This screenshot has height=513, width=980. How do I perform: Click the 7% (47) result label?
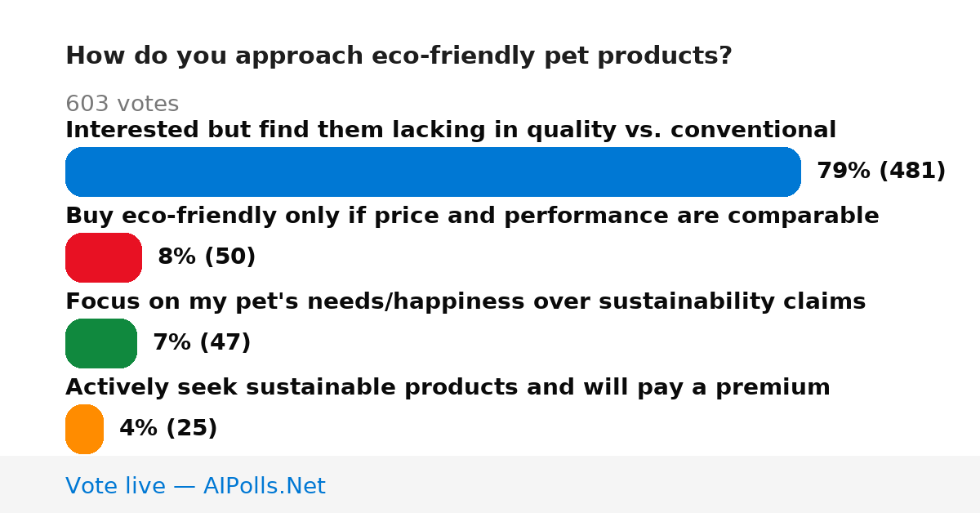pyautogui.click(x=202, y=343)
